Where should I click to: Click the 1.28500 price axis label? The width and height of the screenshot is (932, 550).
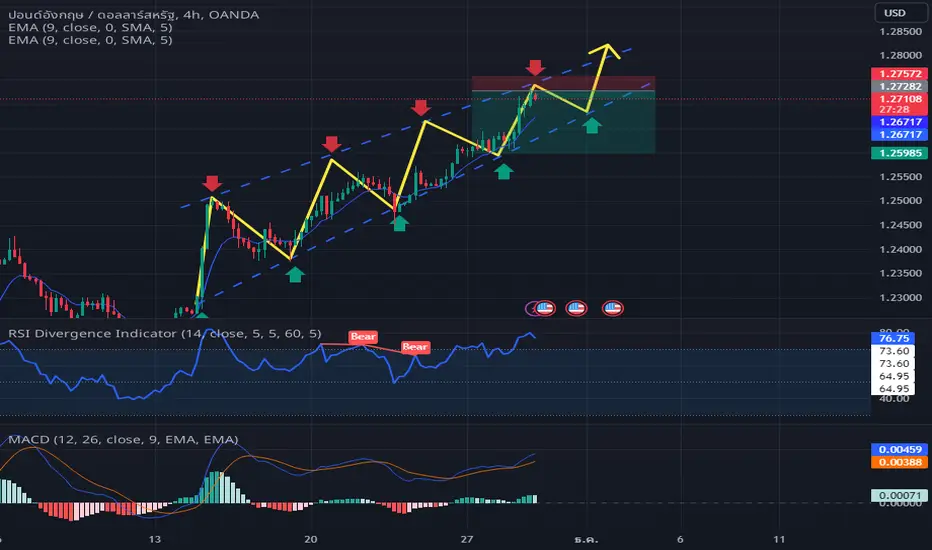[900, 32]
